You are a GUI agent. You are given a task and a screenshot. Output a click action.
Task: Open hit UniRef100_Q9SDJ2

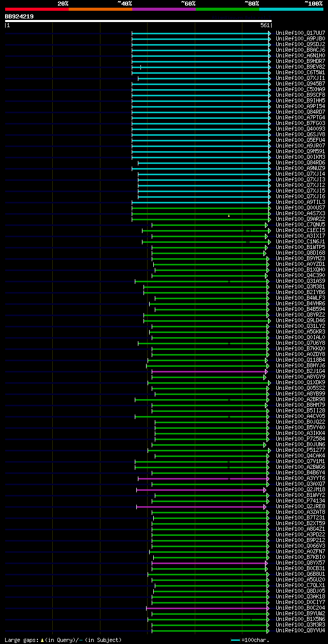(x=300, y=44)
